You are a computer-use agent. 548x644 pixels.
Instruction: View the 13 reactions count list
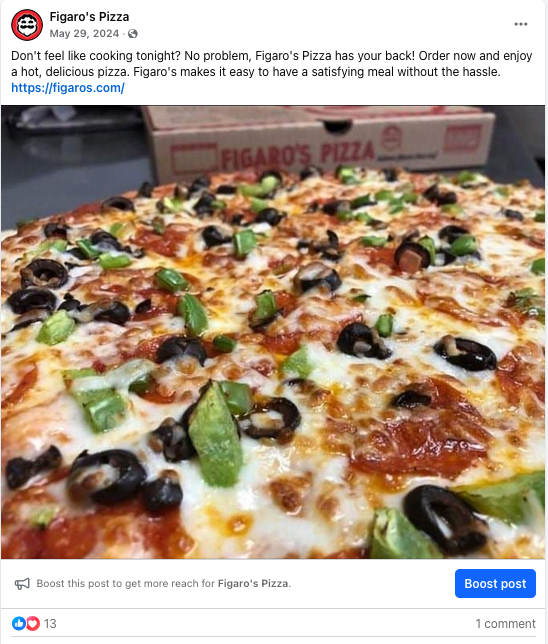[50, 623]
